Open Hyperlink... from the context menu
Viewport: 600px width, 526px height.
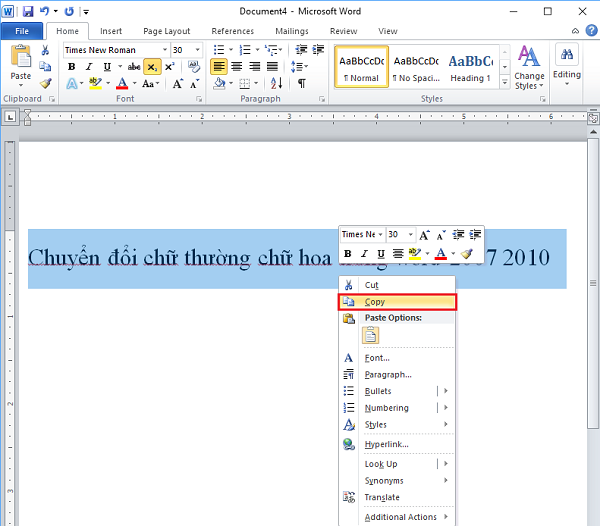(x=397, y=444)
